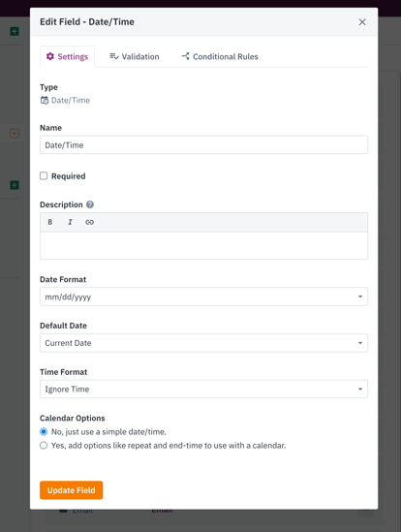Enable the Required checkbox
Screen dimensions: 401x532
[44, 175]
